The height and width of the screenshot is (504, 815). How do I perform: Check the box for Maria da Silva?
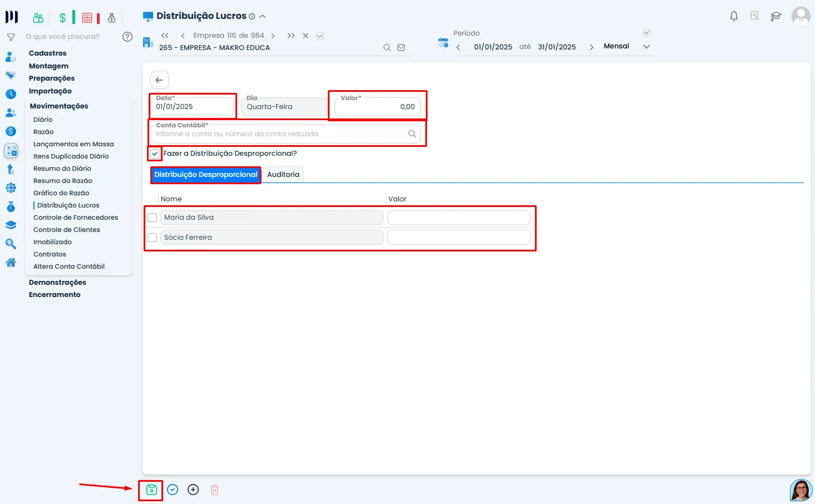tap(153, 218)
